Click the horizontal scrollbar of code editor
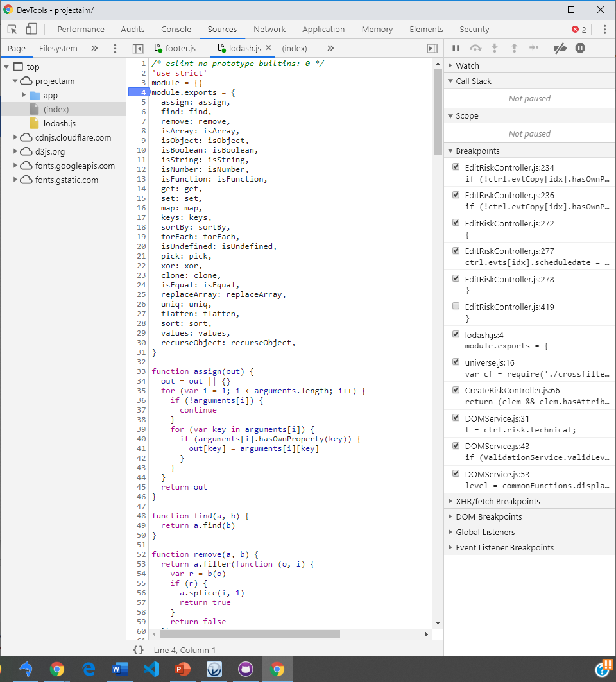This screenshot has height=682, width=616. pos(250,634)
